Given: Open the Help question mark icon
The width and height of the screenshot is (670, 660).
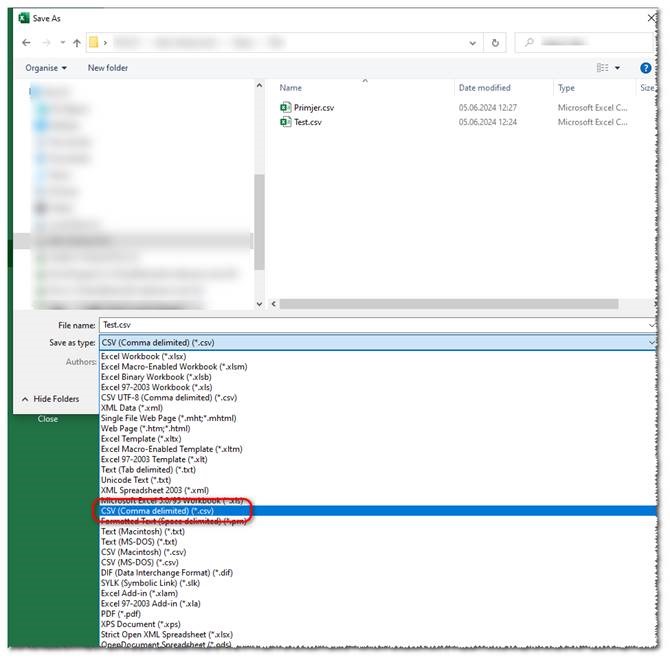Looking at the screenshot, I should tap(646, 68).
